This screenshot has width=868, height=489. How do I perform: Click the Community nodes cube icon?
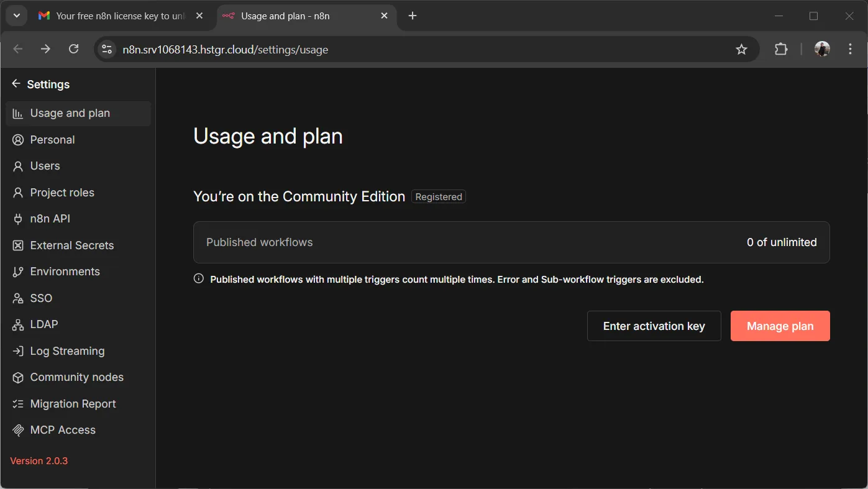[18, 377]
